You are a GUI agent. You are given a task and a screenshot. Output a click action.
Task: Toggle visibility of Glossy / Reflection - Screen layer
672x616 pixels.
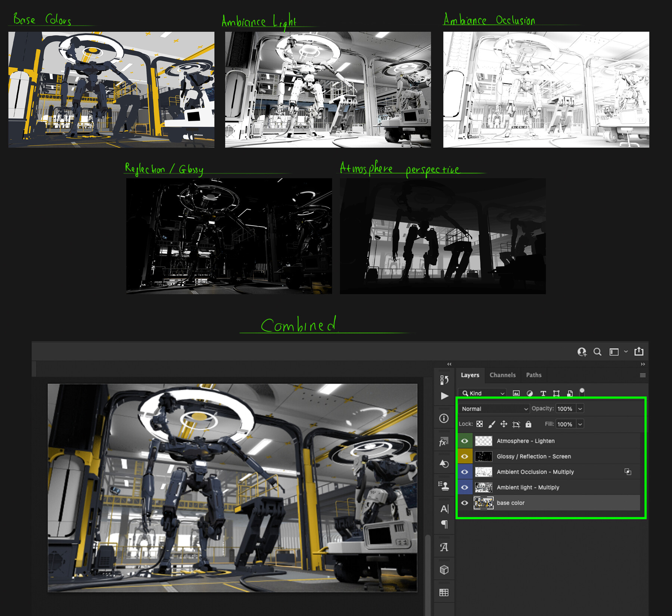coord(465,456)
